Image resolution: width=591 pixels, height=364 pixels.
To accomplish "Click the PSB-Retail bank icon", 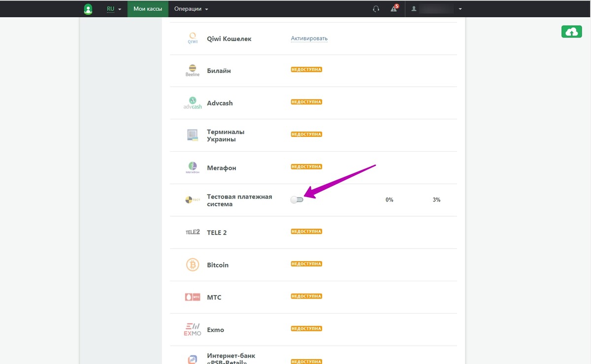I will click(193, 360).
